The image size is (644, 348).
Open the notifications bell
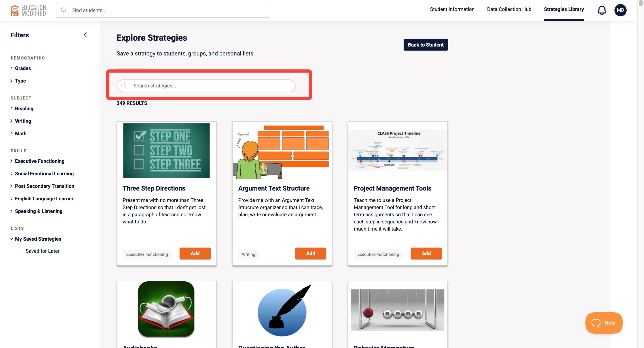[602, 10]
